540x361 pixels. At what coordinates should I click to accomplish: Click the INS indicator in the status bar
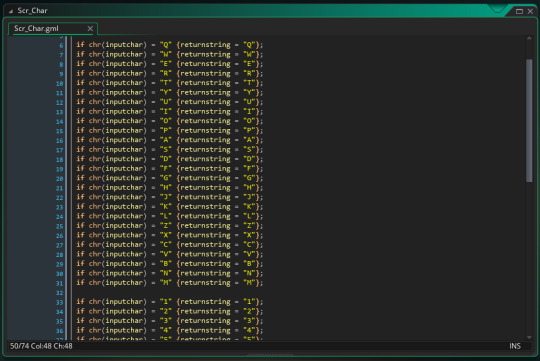(x=515, y=346)
